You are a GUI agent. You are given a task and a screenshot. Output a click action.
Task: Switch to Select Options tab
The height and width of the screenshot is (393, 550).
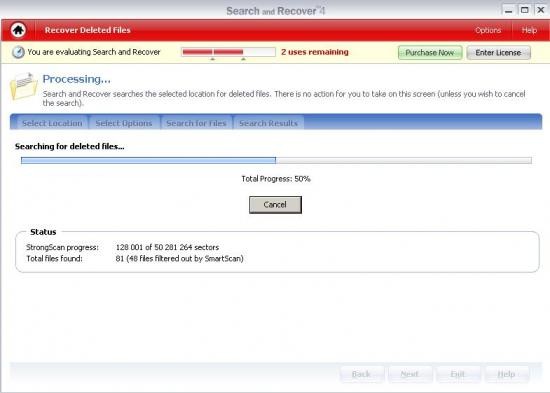point(123,123)
